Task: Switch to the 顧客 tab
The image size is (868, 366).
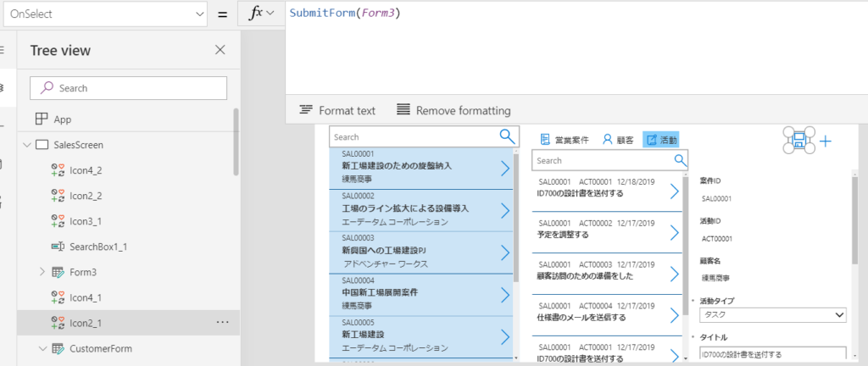Action: tap(618, 140)
